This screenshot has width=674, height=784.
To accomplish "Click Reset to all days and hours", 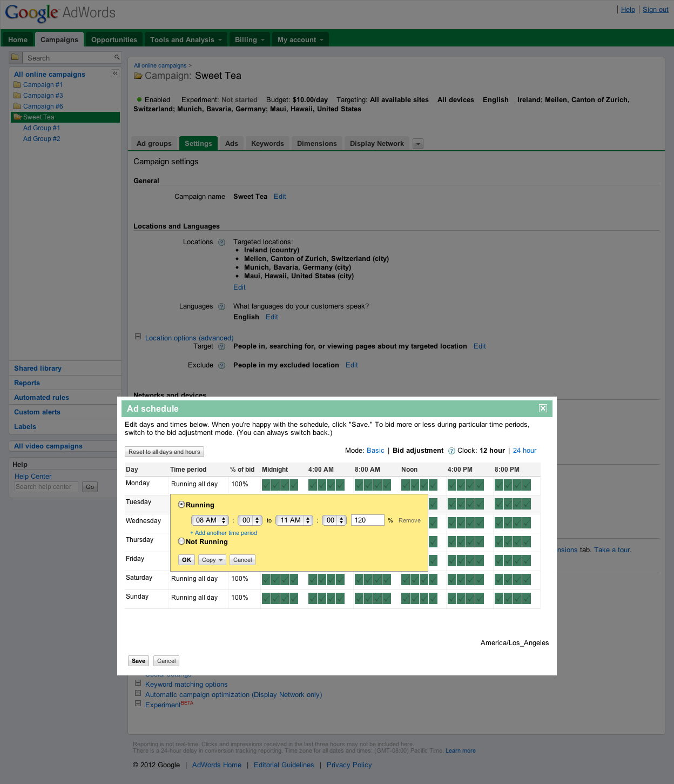I will pyautogui.click(x=164, y=452).
